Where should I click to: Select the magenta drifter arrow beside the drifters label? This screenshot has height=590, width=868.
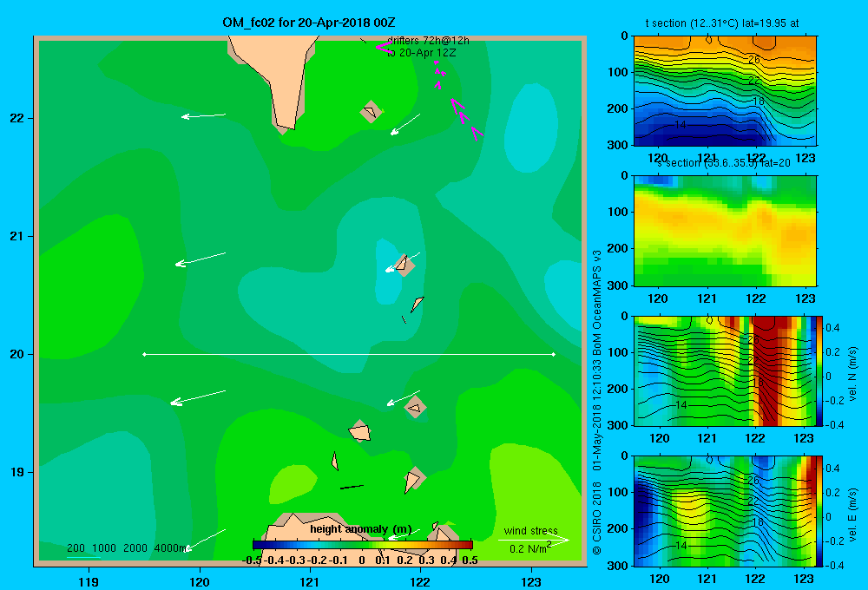coord(383,47)
